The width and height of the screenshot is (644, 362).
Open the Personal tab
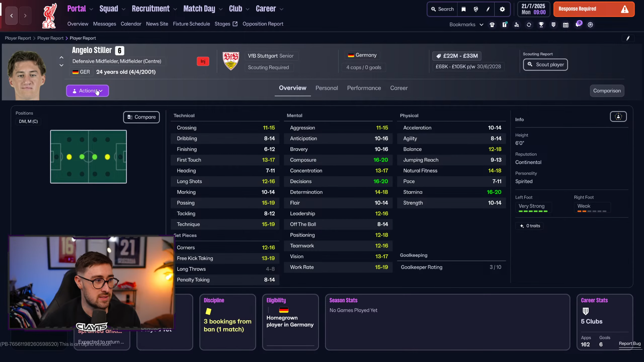tap(326, 88)
